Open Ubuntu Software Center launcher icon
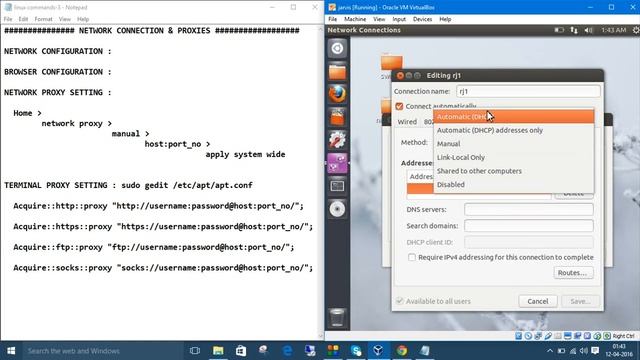This screenshot has height=360, width=640. pos(337,117)
